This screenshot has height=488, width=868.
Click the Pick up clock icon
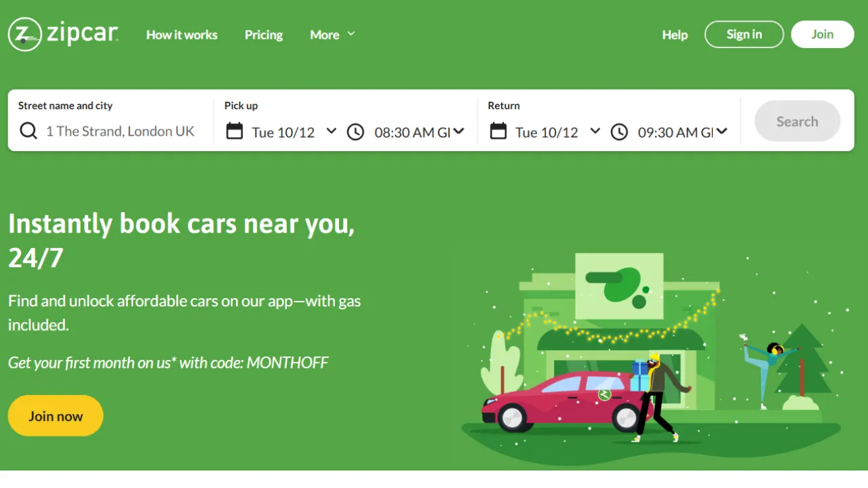[355, 131]
